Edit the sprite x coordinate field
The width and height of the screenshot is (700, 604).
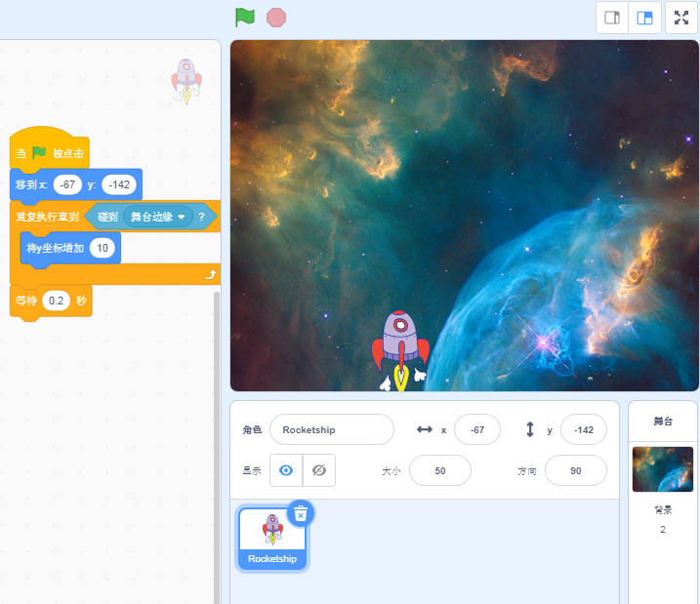click(477, 429)
